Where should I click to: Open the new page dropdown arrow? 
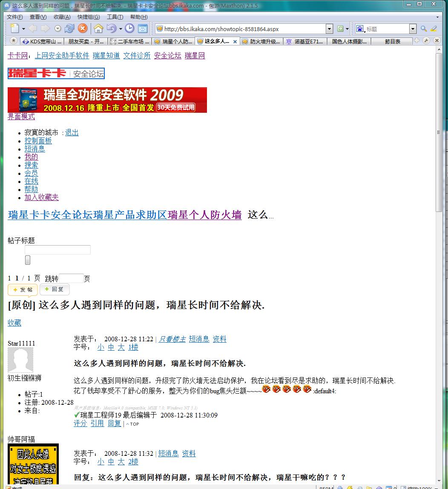click(23, 29)
